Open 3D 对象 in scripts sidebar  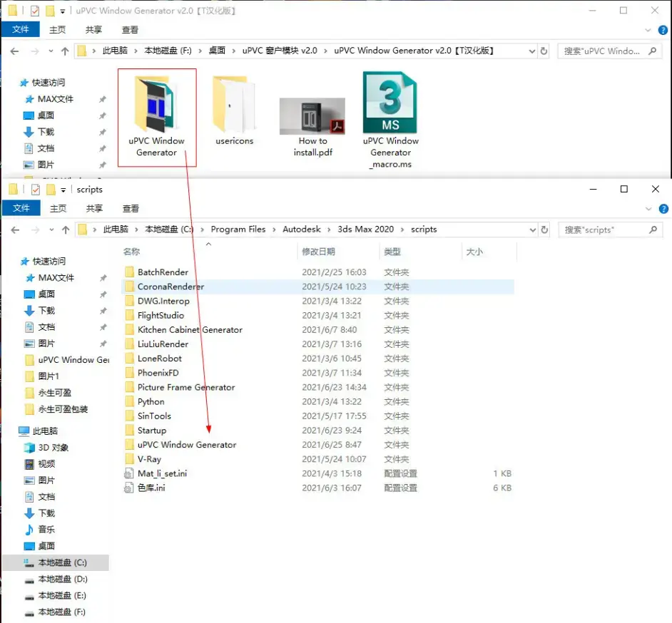point(46,448)
